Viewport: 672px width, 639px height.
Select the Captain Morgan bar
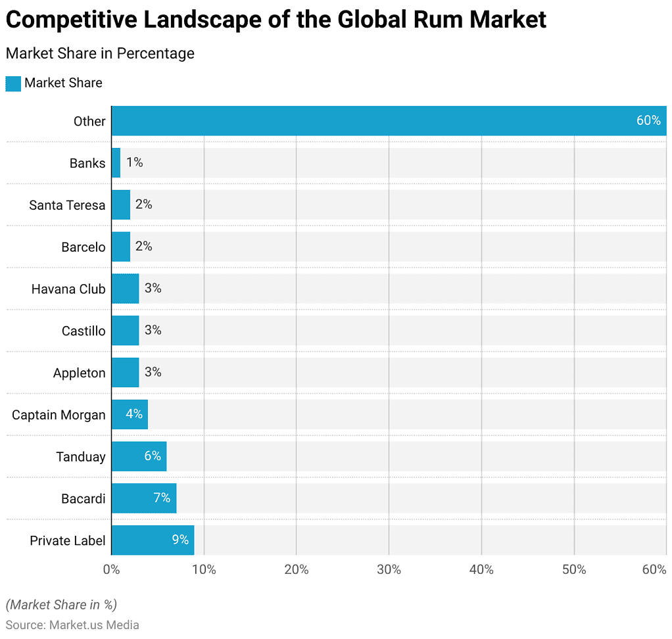point(129,414)
